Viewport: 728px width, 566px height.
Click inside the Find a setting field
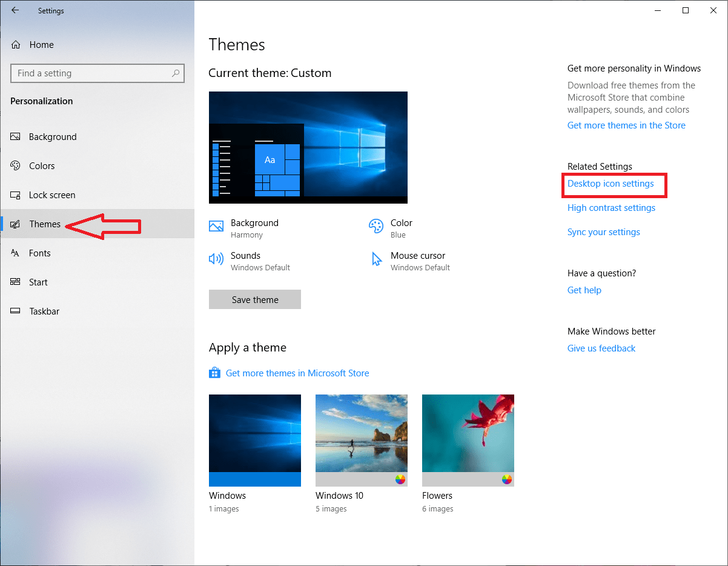tap(91, 73)
